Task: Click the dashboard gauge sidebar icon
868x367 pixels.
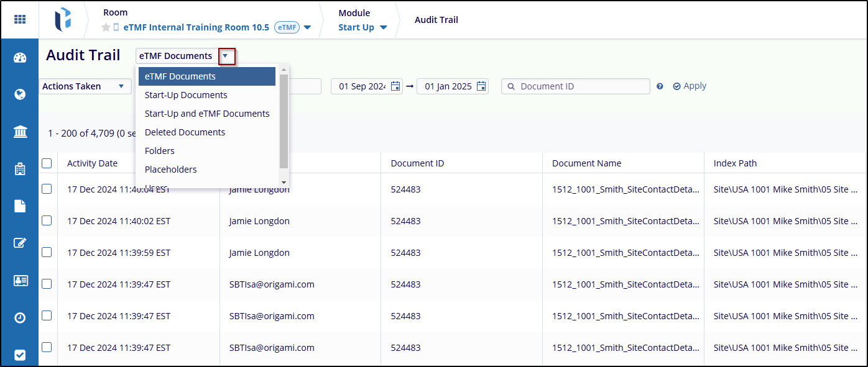Action: pyautogui.click(x=20, y=58)
